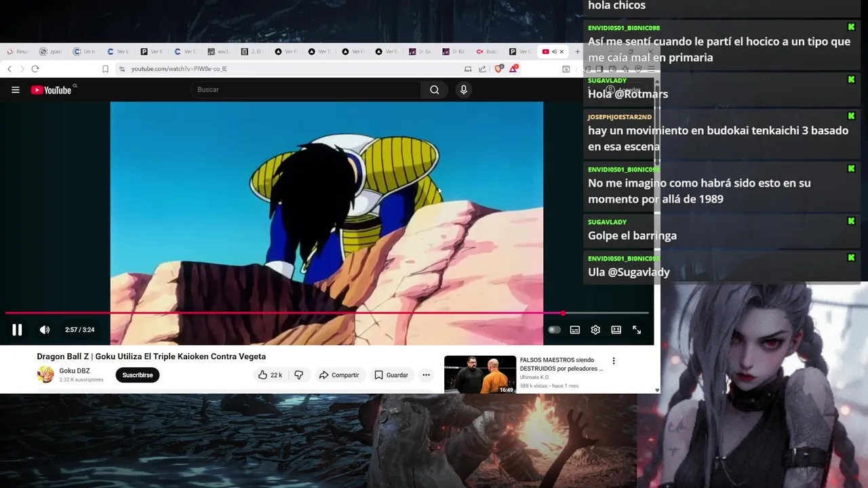Click chat message 'Hola @Rotmars'

point(628,94)
